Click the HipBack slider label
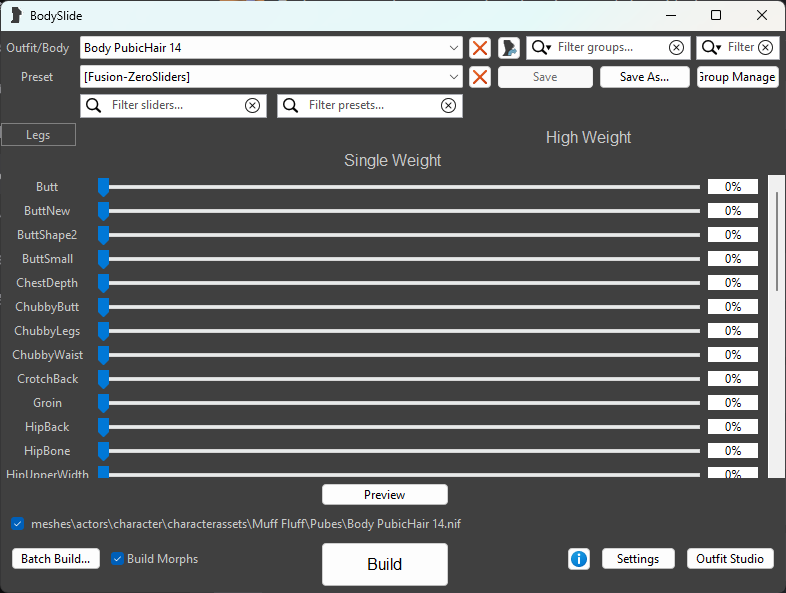 47,427
